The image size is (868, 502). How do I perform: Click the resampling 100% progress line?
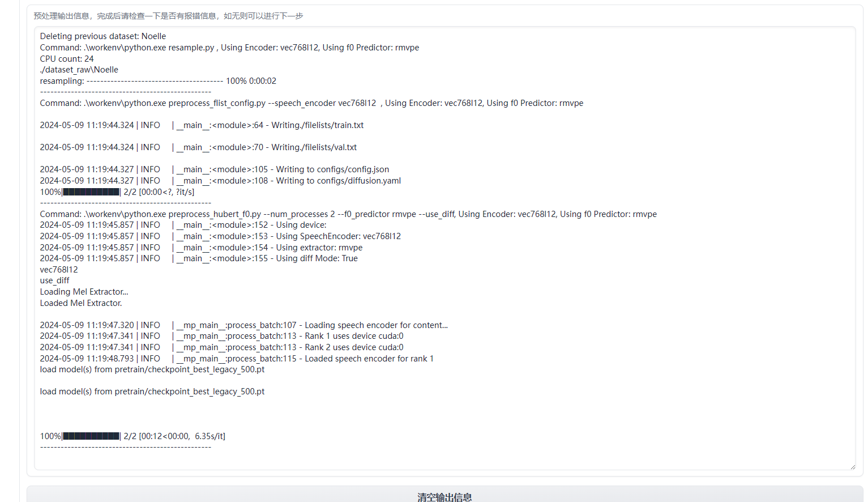158,81
